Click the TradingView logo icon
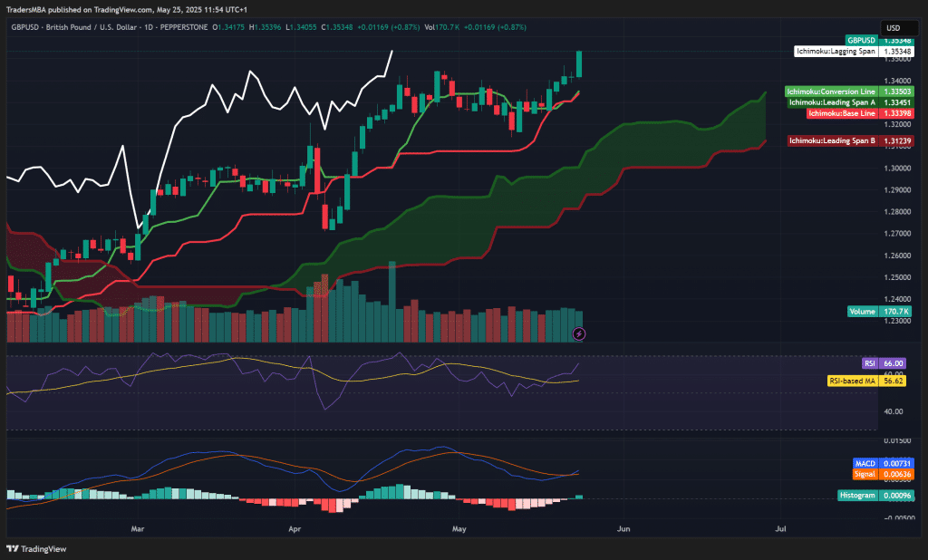 (x=13, y=548)
